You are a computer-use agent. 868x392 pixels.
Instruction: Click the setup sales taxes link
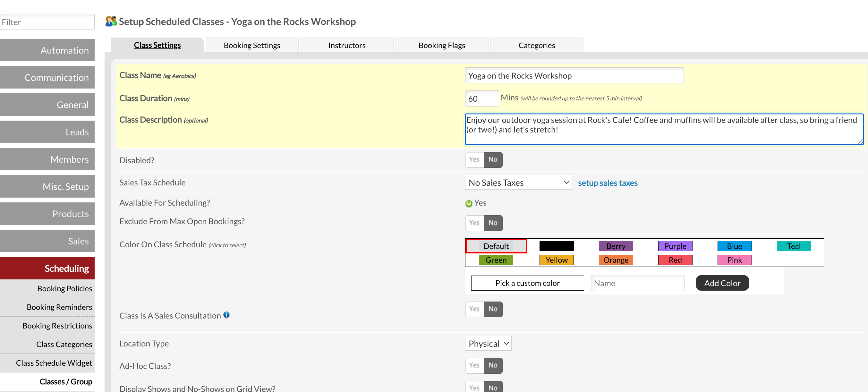(608, 183)
